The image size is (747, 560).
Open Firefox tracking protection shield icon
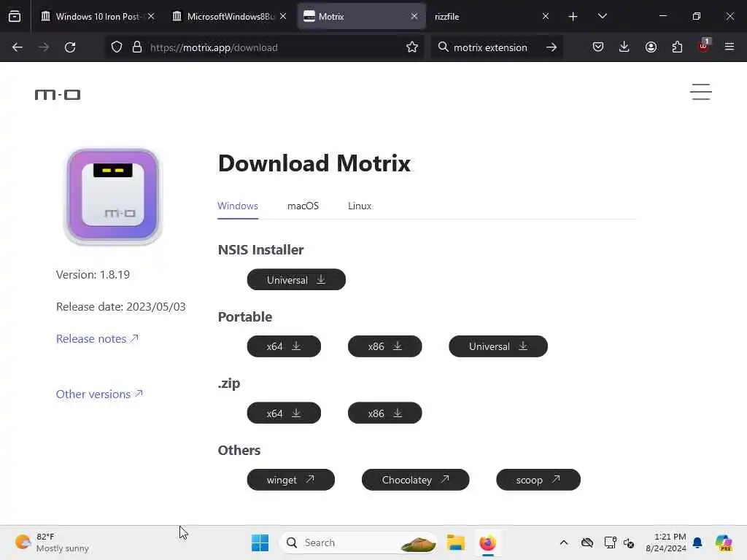pos(117,47)
